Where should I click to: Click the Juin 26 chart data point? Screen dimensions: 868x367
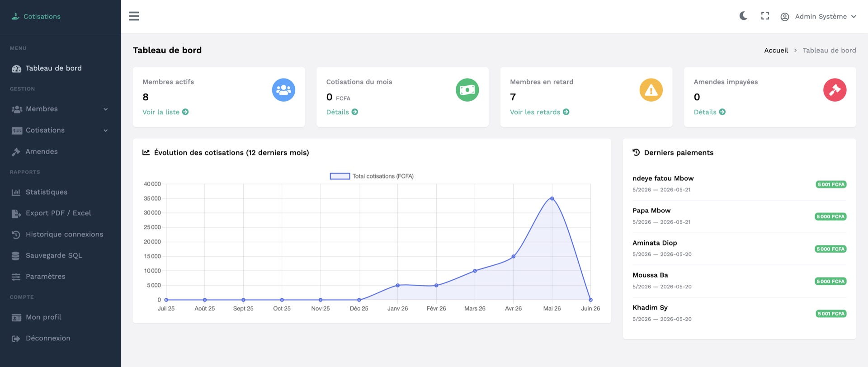[590, 300]
